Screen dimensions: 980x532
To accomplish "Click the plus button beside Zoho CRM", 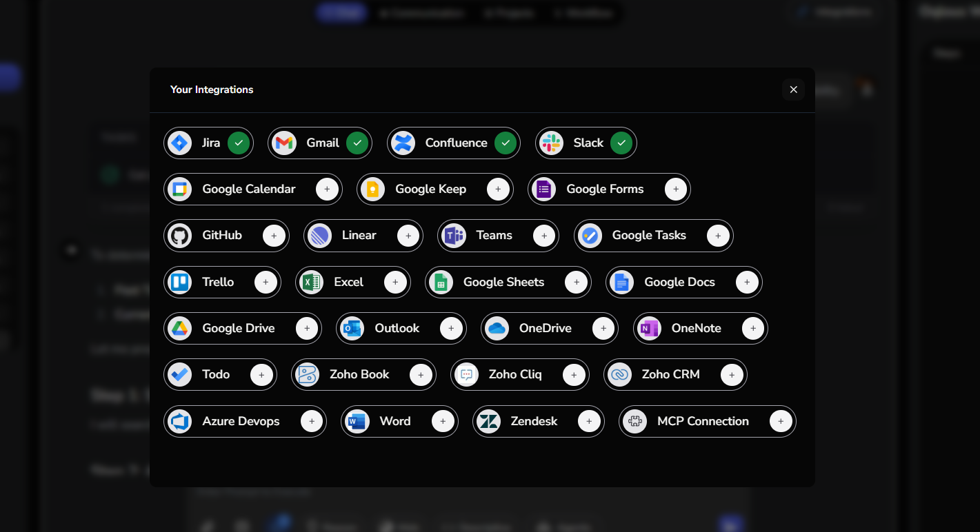I will (x=732, y=375).
